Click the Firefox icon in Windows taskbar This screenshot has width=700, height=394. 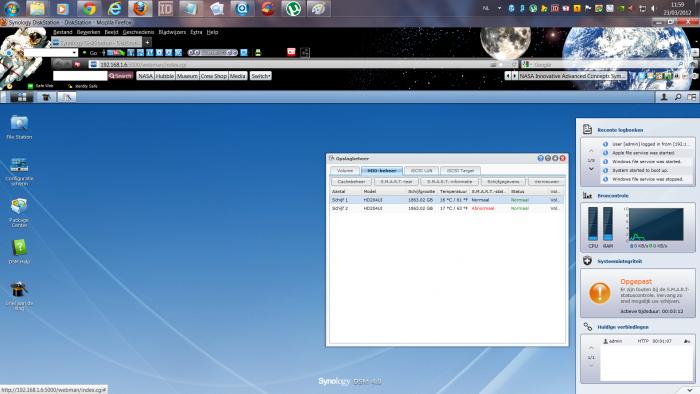click(140, 8)
